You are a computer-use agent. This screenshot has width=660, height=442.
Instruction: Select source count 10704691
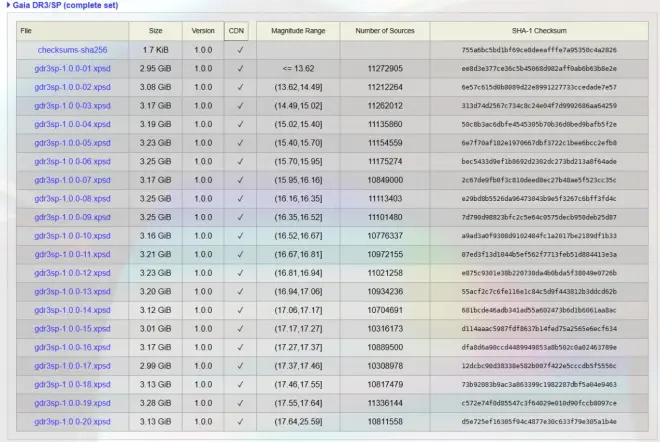385,310
